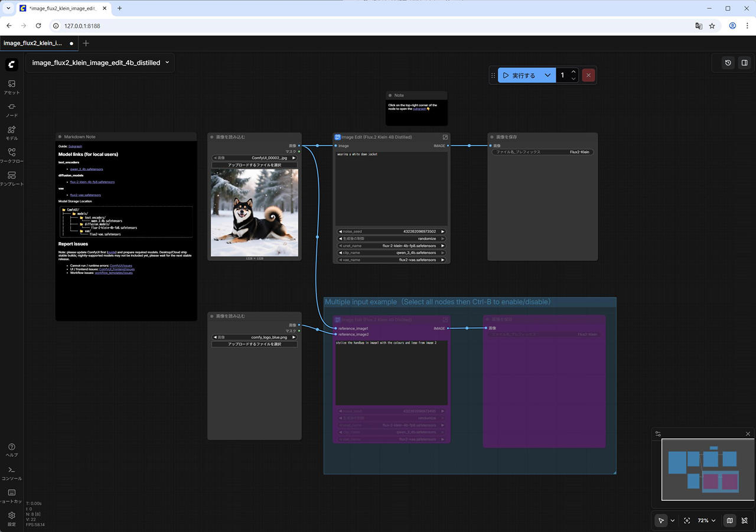
Task: Select the image_flux2_klein workflow tab
Action: [x=33, y=43]
